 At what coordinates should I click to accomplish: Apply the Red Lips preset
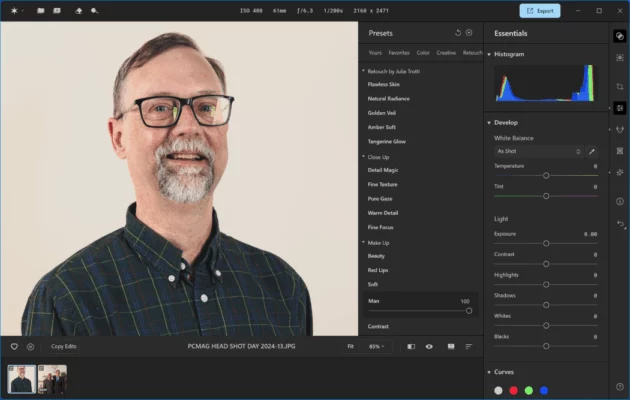(x=378, y=270)
